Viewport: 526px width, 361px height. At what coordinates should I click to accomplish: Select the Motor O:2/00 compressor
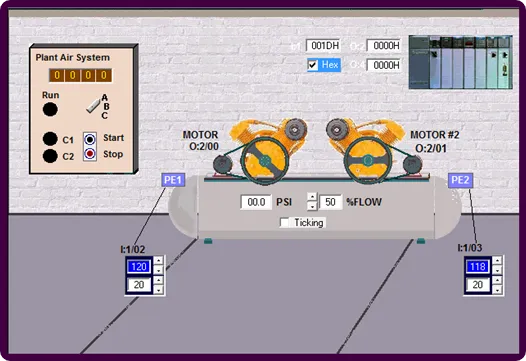point(260,152)
